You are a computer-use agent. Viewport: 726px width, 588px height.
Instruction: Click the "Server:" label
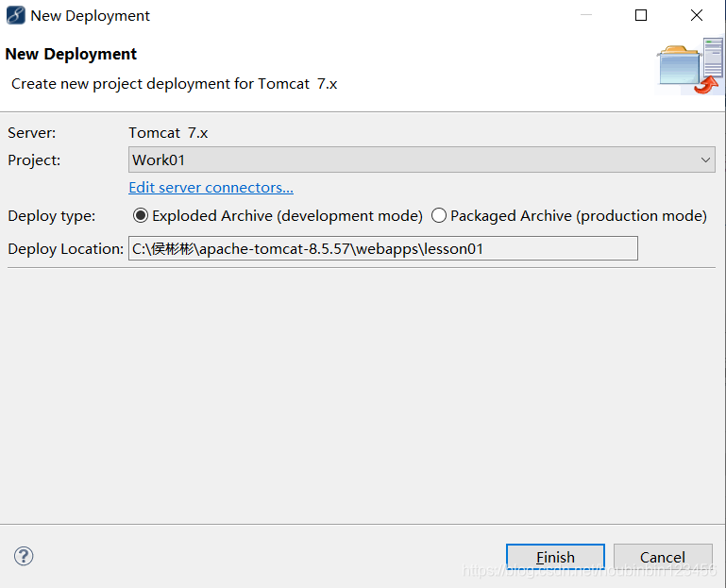pos(31,133)
